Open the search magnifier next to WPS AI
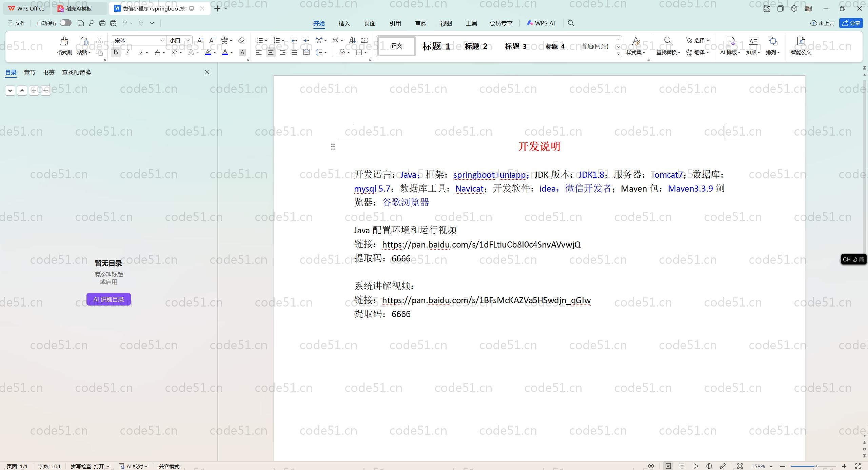This screenshot has width=868, height=470. point(571,23)
